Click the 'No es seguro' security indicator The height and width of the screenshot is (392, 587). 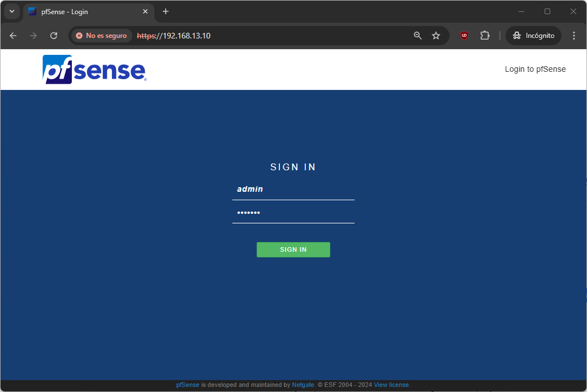[x=101, y=36]
